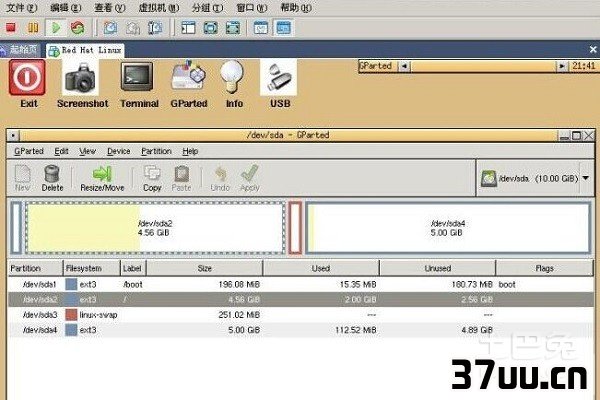Screen dimensions: 600x400
Task: Select the small /dev/sda1 block in disk map
Action: click(16, 228)
